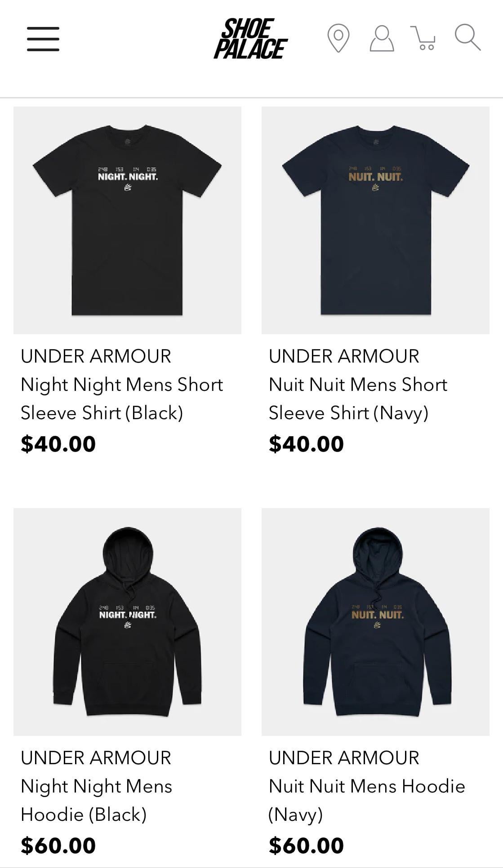Open the store locator pin icon

pyautogui.click(x=338, y=38)
